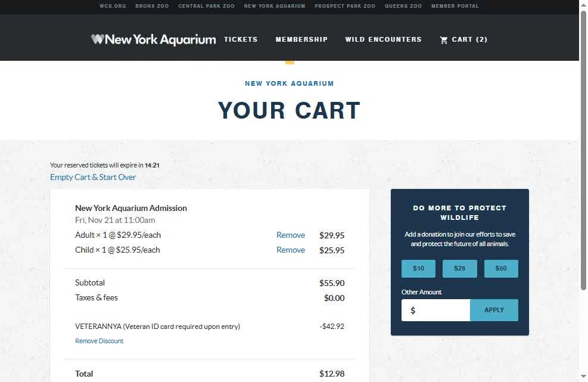Click the scrollbar down arrow
Screen dimensions: 588x382
click(x=583, y=376)
